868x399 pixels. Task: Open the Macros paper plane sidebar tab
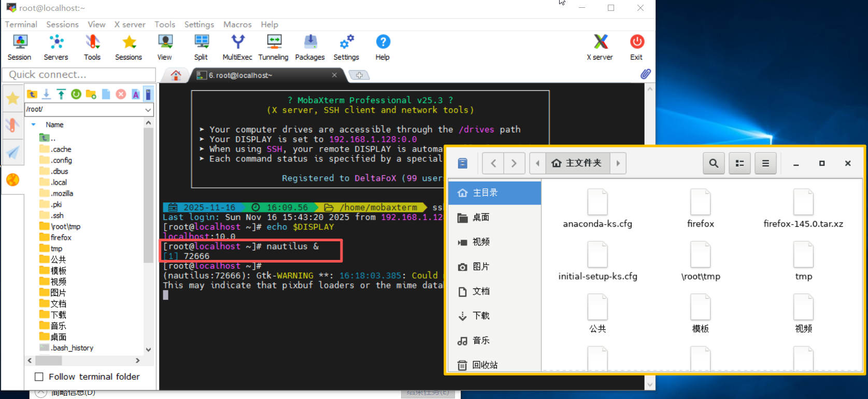13,152
